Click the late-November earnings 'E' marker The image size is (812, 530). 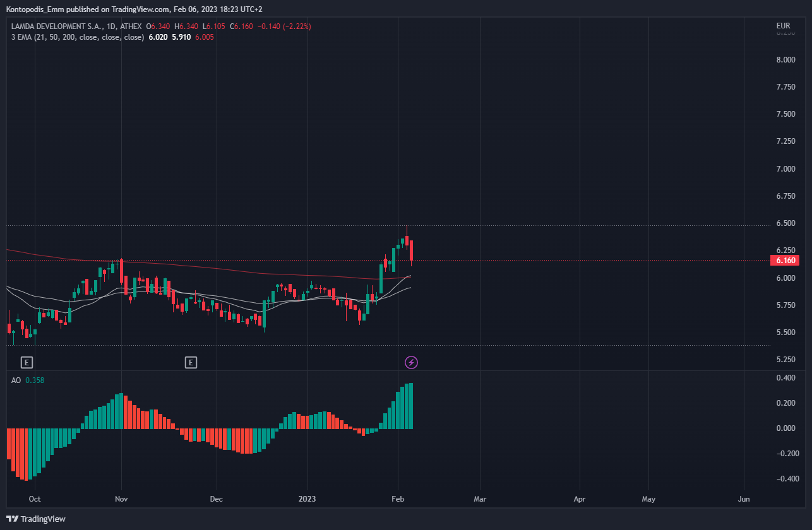[191, 362]
